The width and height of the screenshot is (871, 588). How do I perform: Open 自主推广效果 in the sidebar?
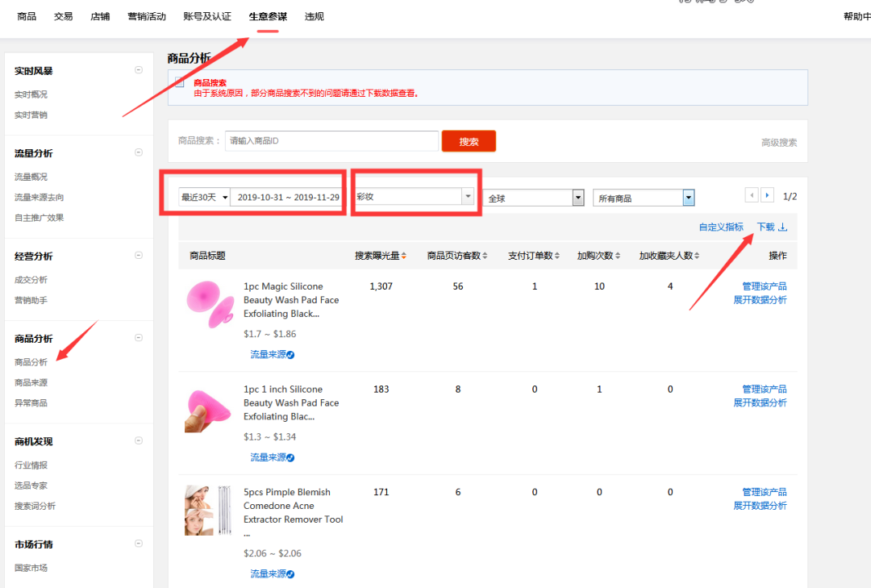point(40,218)
